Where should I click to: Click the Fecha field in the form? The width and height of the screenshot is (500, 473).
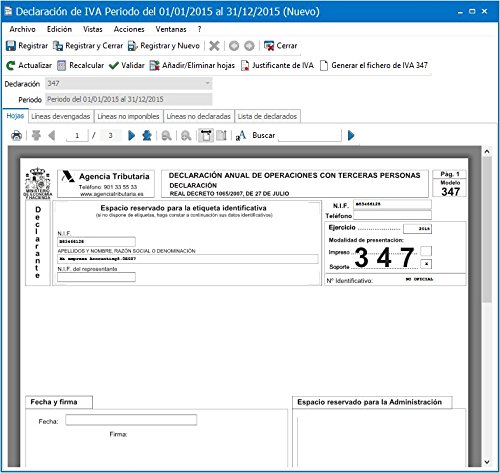tap(131, 420)
